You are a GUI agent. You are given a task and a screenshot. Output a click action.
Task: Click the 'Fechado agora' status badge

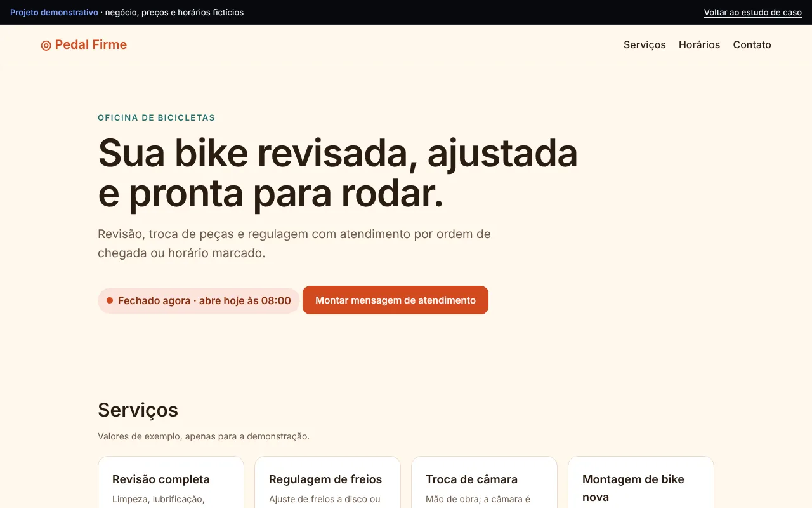pyautogui.click(x=199, y=300)
